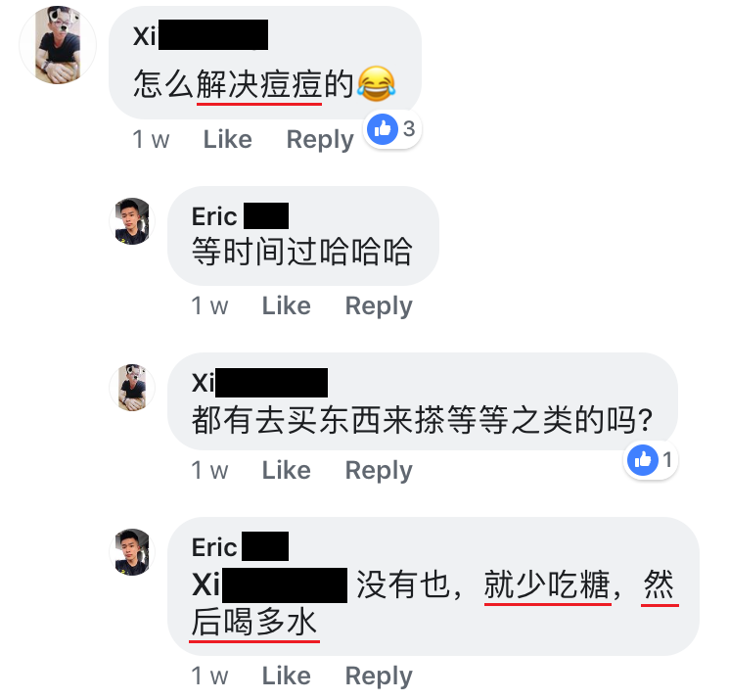Open the Xi author name on the top comment
Image resolution: width=729 pixels, height=700 pixels.
point(201,35)
